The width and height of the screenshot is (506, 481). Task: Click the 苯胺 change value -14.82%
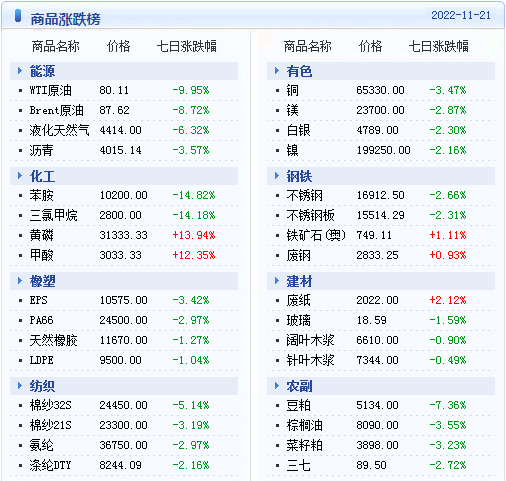(194, 195)
